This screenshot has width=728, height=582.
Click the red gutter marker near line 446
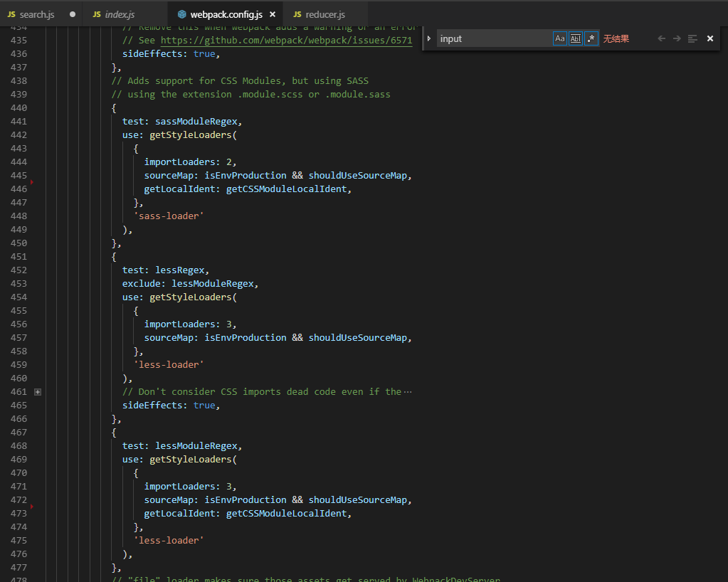(31, 182)
